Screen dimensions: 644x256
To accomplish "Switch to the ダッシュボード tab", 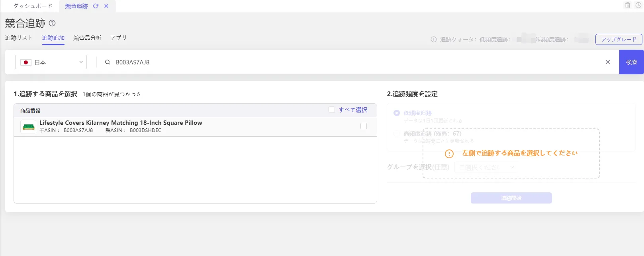I will point(33,6).
